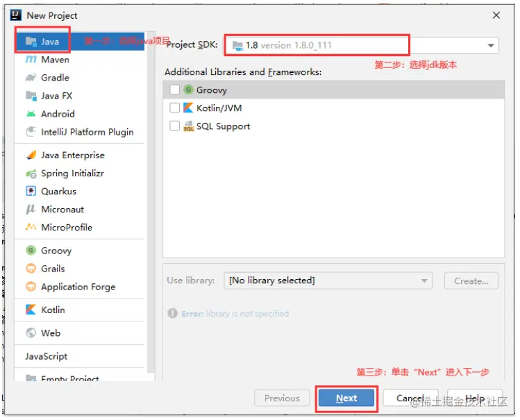The height and width of the screenshot is (420, 520).
Task: Click the SQL Support icon
Action: 188,126
